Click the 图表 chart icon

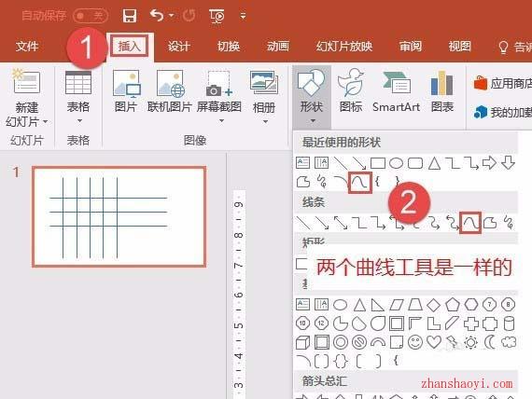(x=441, y=91)
